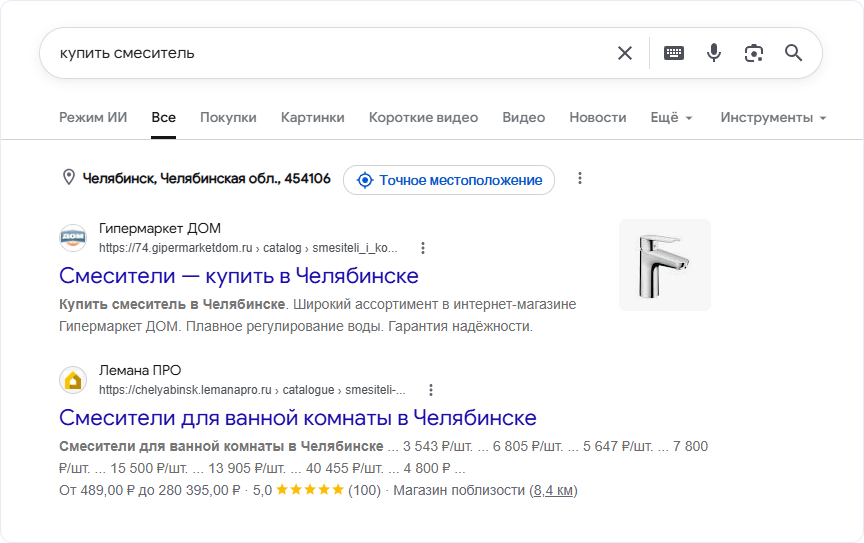Switch to Режим ИИ tab
Screen dimensions: 864x543
(93, 117)
